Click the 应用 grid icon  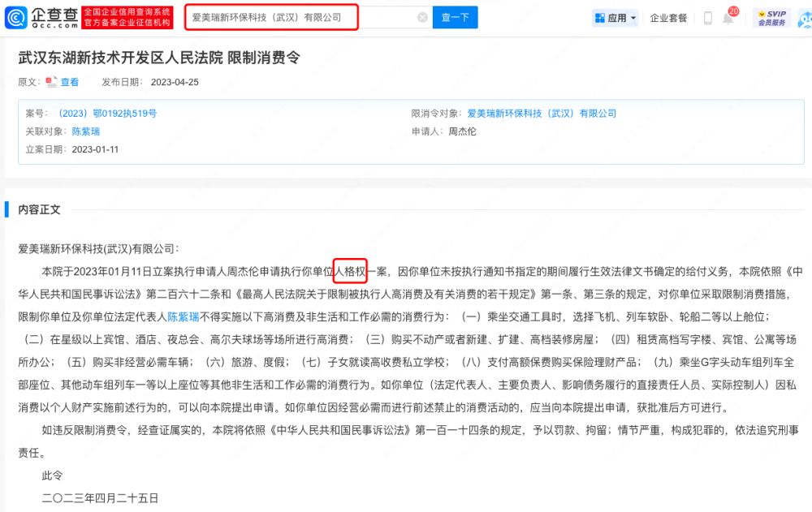pos(600,18)
